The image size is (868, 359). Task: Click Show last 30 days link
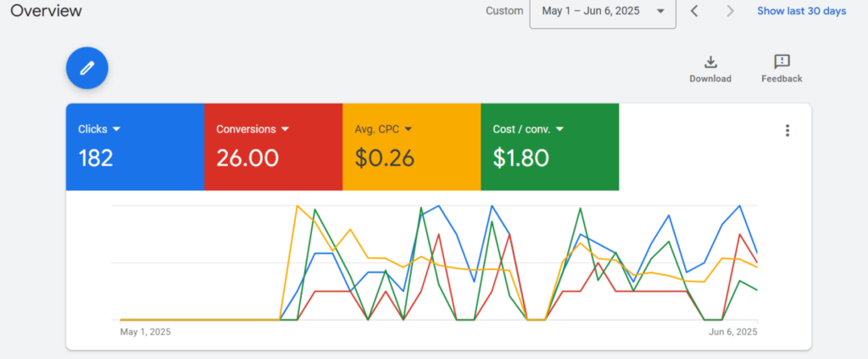tap(802, 11)
